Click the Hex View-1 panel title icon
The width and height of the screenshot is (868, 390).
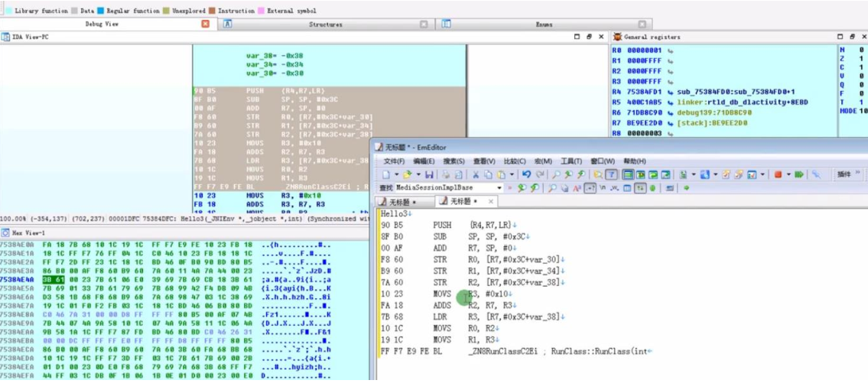pos(5,233)
